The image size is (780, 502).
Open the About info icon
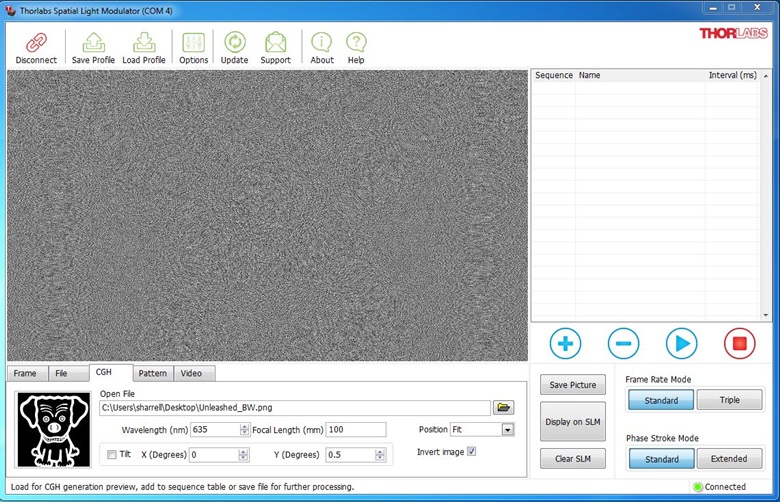(322, 43)
